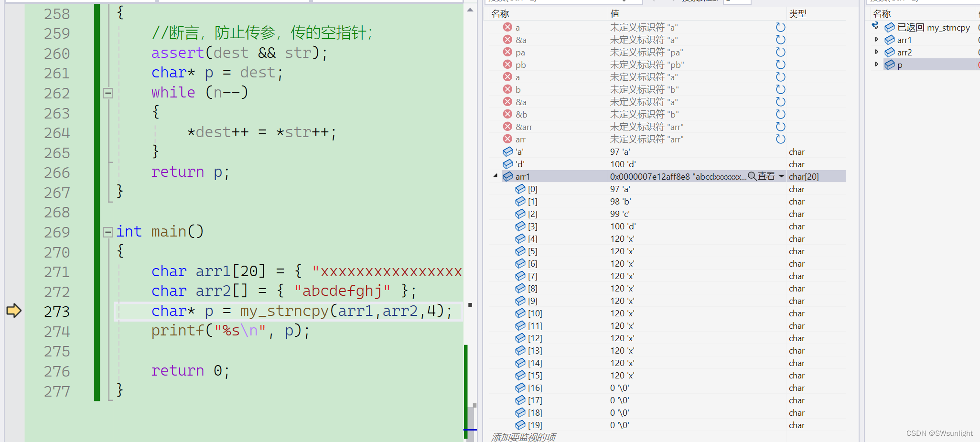Click error icon beside '&b' entry

click(507, 114)
